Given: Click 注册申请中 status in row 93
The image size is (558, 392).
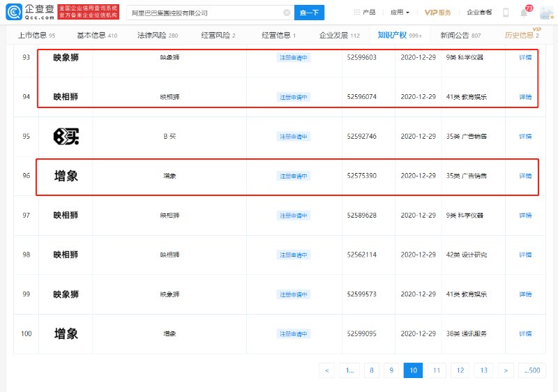Looking at the screenshot, I should (x=293, y=58).
